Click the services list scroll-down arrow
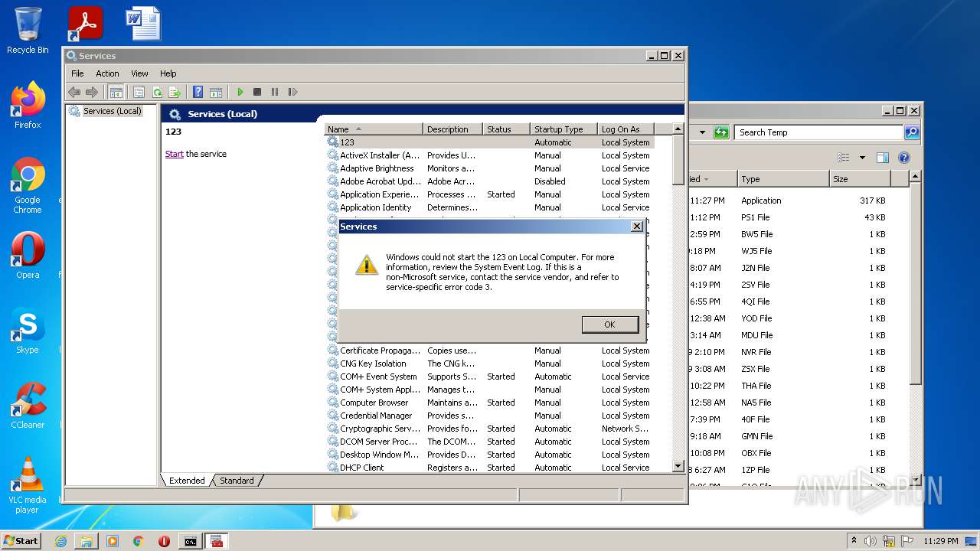The width and height of the screenshot is (980, 551). [x=678, y=465]
